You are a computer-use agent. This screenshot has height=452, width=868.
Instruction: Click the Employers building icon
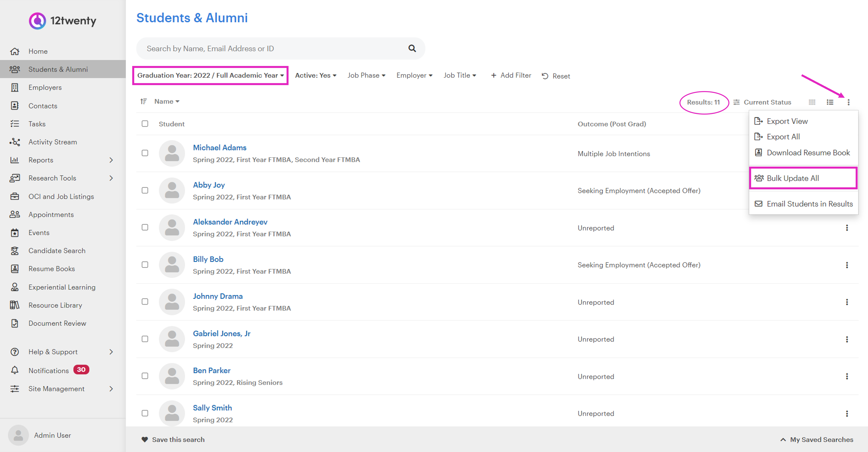(15, 88)
